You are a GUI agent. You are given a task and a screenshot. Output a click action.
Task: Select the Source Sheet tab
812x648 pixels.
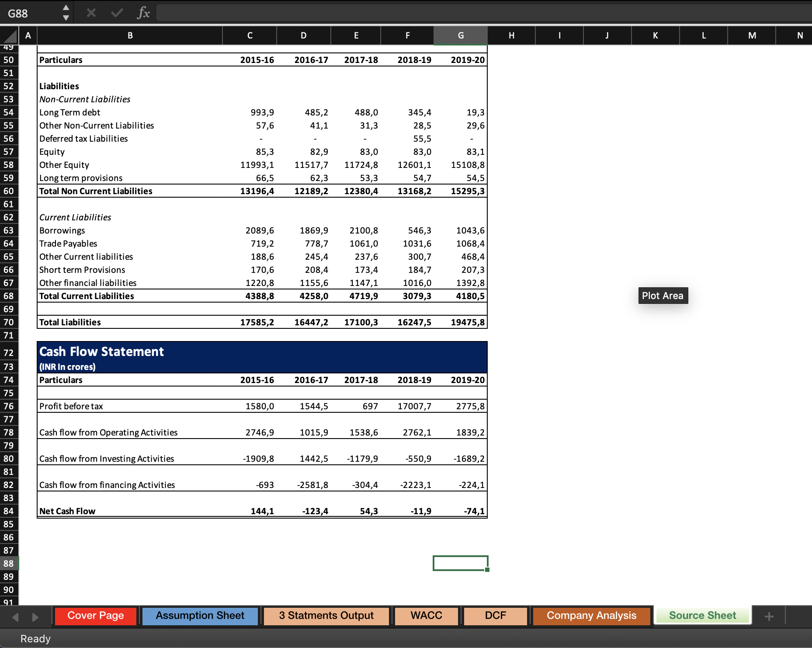tap(702, 616)
